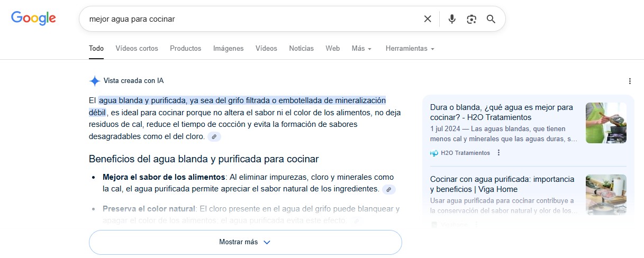The height and width of the screenshot is (258, 644).
Task: Click 'Vista creada con IA' label
Action: (x=133, y=81)
